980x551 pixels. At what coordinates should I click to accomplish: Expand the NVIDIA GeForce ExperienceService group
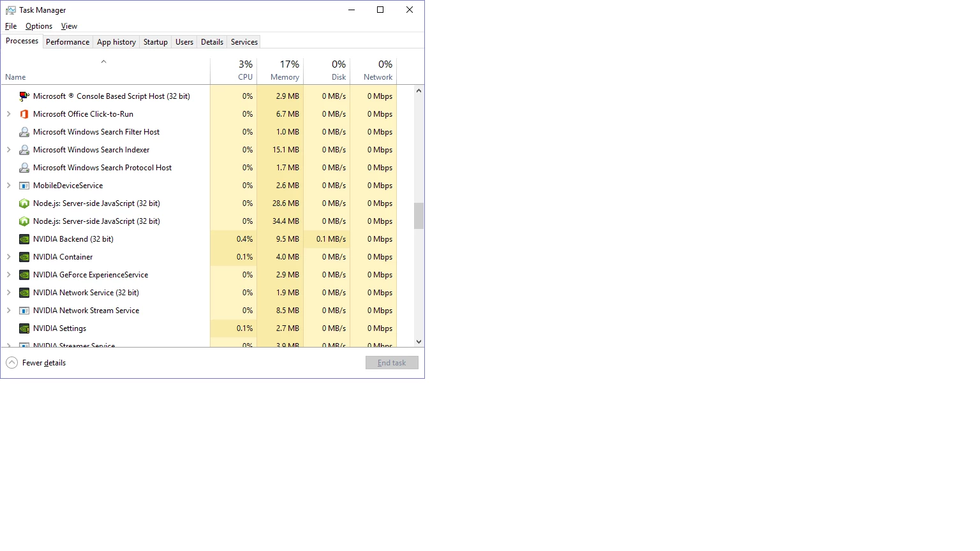pyautogui.click(x=8, y=275)
